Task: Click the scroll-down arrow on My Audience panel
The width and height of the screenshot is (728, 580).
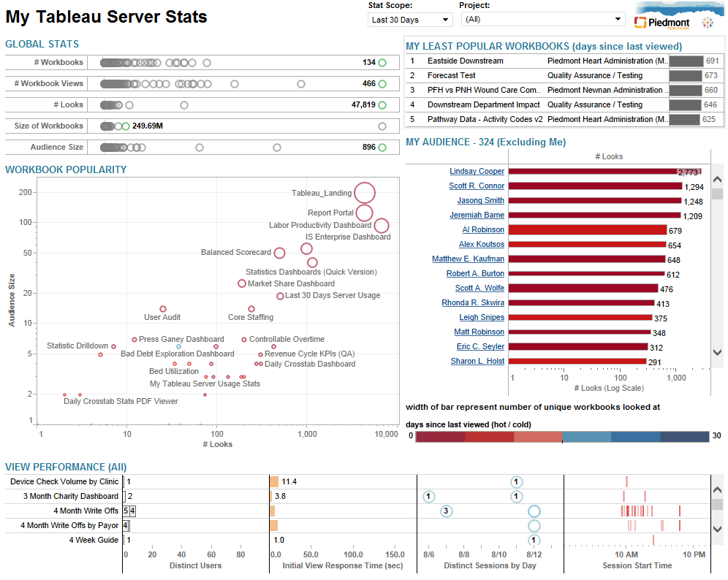Action: click(x=716, y=351)
